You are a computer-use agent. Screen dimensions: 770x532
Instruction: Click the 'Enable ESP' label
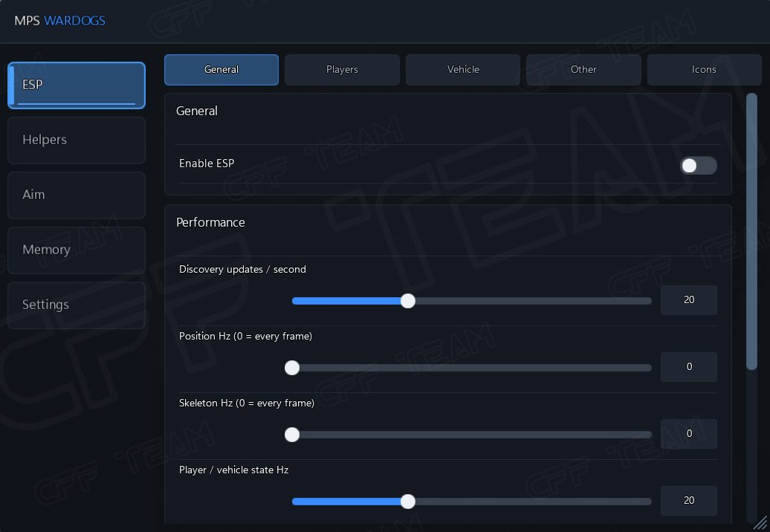click(207, 163)
